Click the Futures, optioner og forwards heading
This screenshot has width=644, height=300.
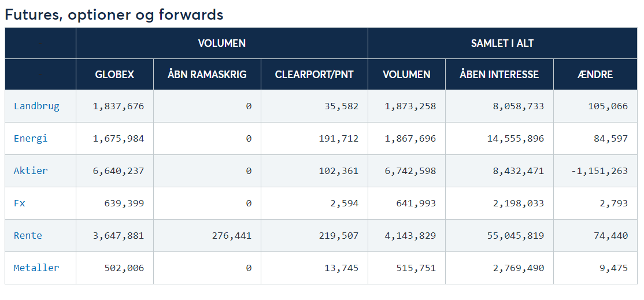click(x=114, y=15)
